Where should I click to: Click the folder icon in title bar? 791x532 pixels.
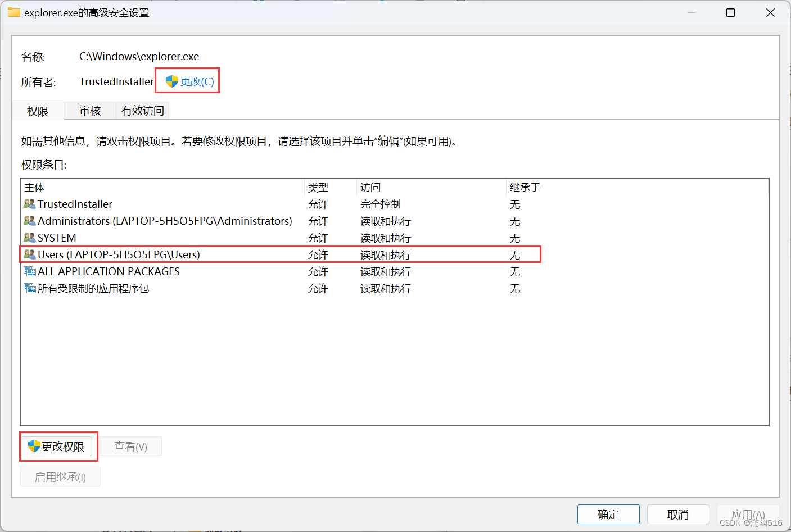pos(13,12)
